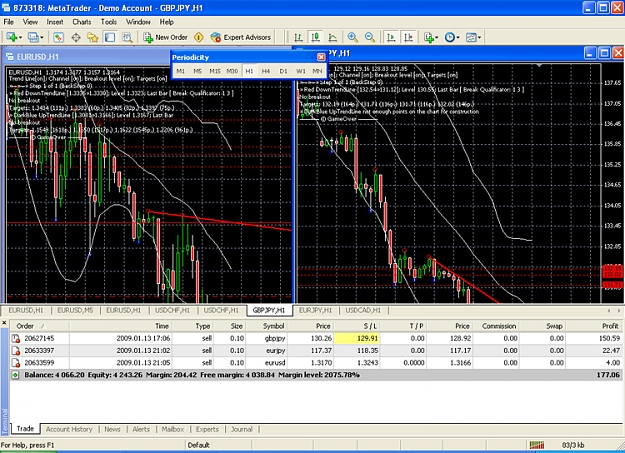Expand Indicators dropdown arrow
625x453 pixels.
click(436, 38)
